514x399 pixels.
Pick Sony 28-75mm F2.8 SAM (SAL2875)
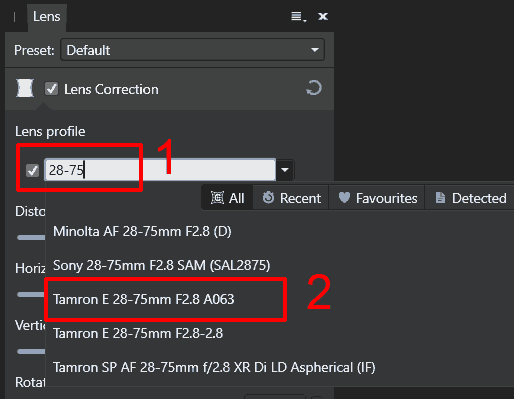point(162,265)
